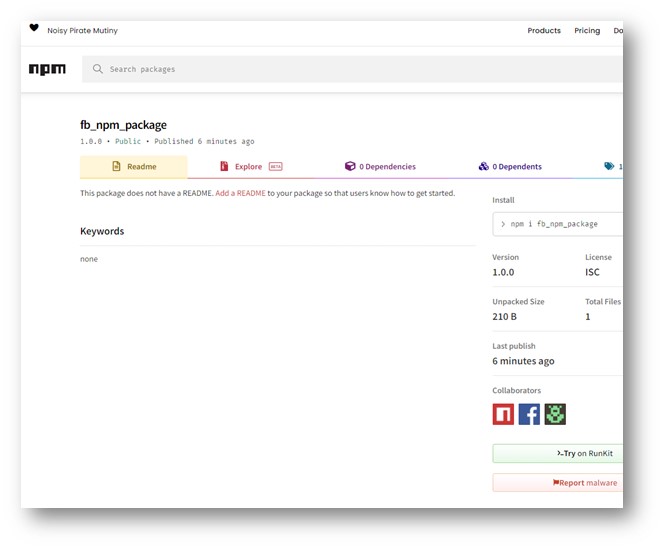Select the Readme tab
This screenshot has height=550, width=665.
pos(134,167)
